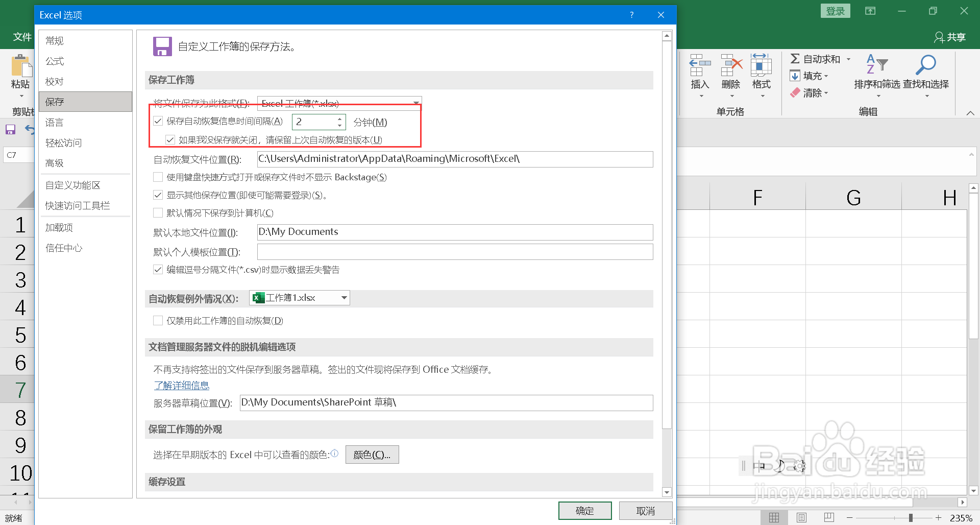This screenshot has width=980, height=525.
Task: Click the 确定 button
Action: pos(585,511)
